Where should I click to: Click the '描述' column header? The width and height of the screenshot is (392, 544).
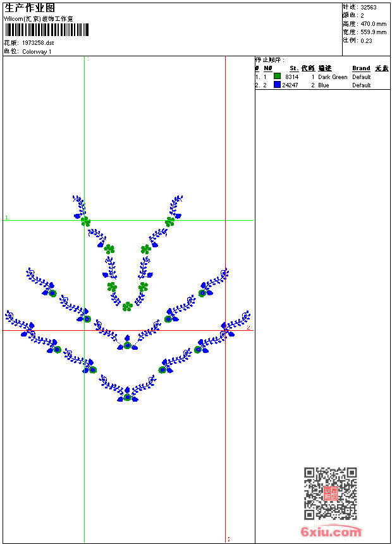pyautogui.click(x=325, y=68)
